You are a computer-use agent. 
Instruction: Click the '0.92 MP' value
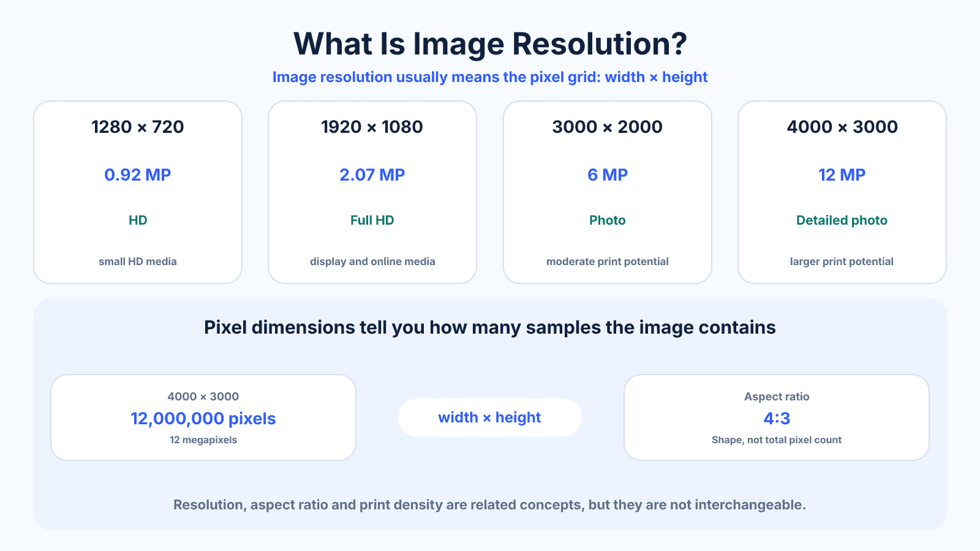(138, 175)
